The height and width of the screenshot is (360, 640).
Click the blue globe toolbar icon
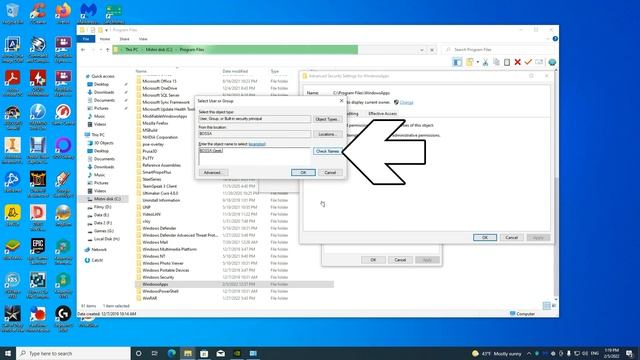[552, 62]
